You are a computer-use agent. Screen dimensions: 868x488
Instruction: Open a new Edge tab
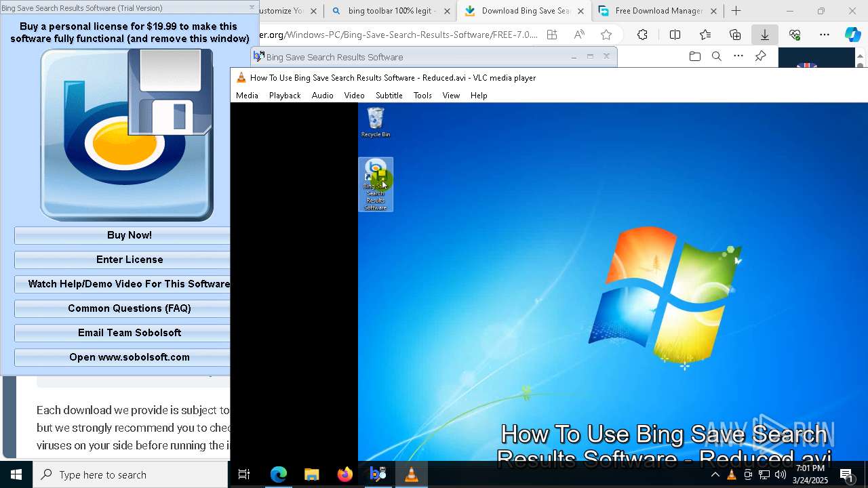tap(736, 11)
